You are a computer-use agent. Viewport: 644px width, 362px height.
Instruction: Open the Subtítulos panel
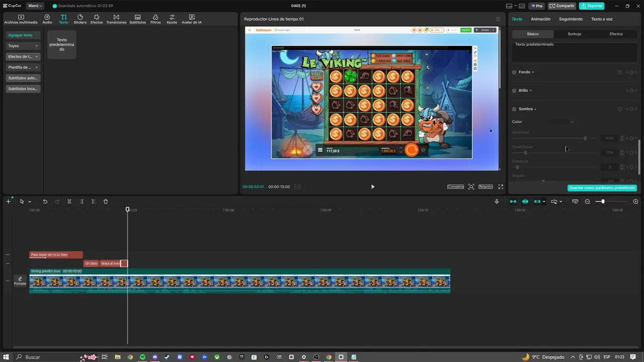coord(137,19)
